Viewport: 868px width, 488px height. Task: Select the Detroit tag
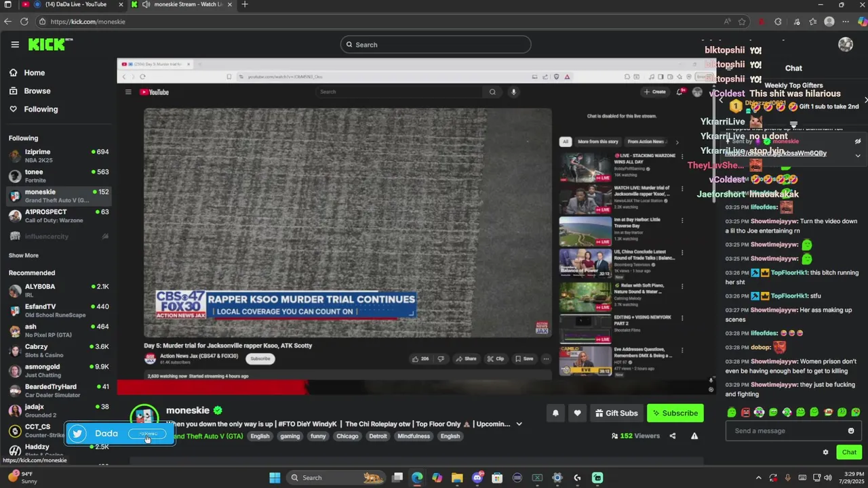click(378, 436)
